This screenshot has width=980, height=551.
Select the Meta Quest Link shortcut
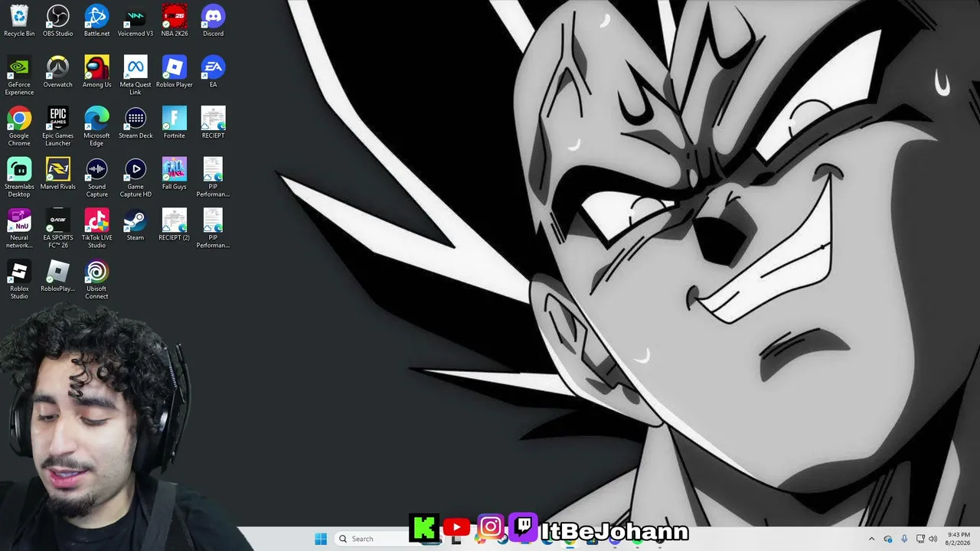coord(136,76)
